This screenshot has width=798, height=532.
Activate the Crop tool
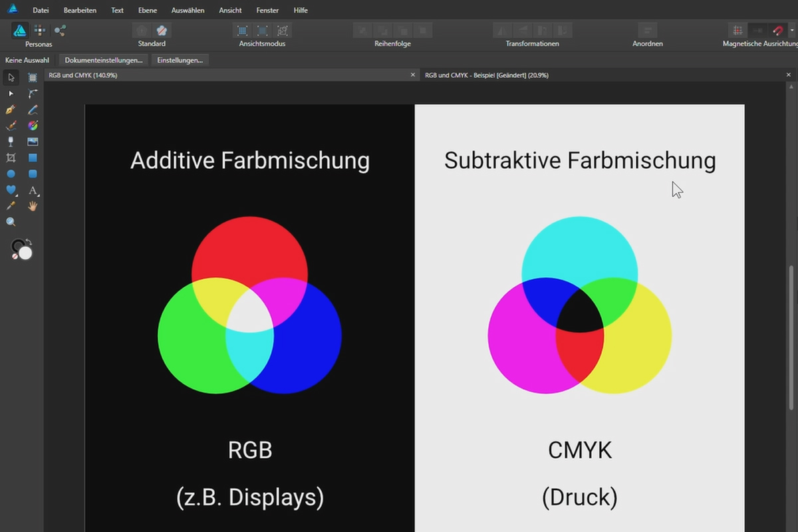click(x=10, y=158)
